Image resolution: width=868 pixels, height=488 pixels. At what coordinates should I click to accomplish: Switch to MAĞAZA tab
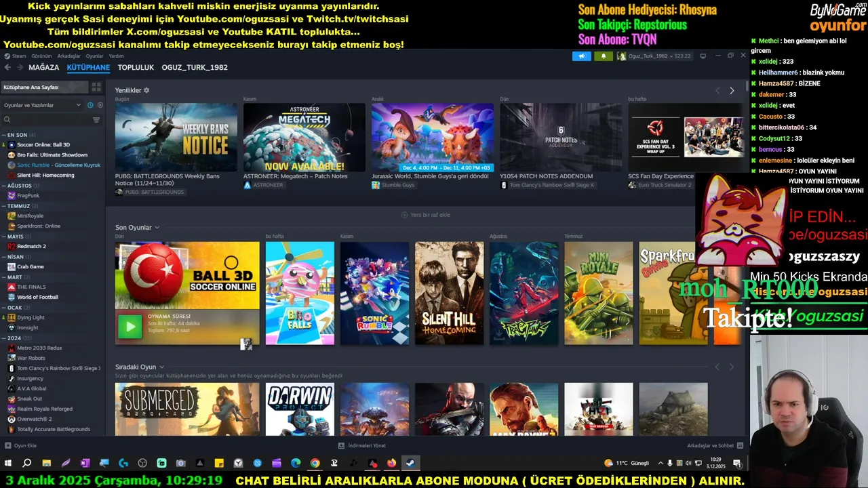pyautogui.click(x=43, y=67)
